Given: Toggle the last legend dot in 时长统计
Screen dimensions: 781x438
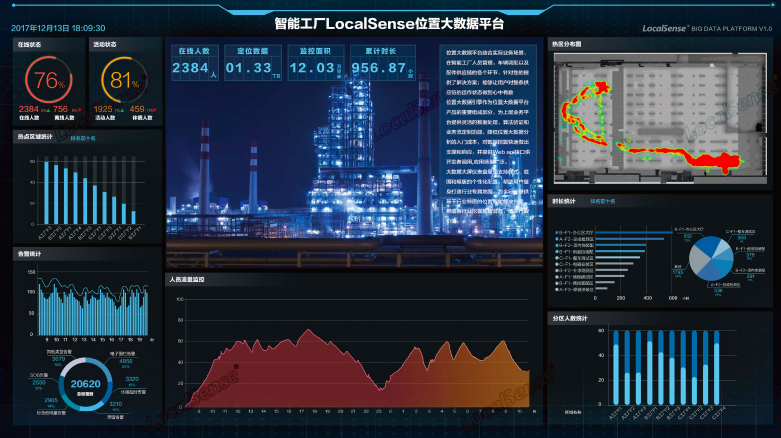Looking at the screenshot, I should tap(555, 289).
